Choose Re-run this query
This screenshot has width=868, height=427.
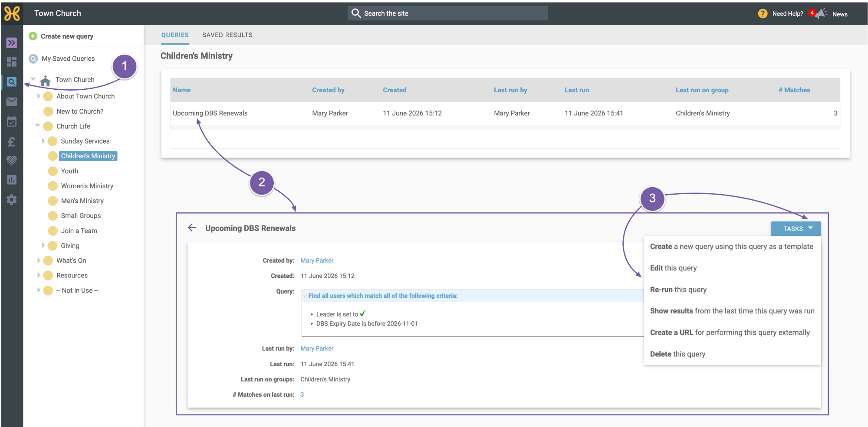pyautogui.click(x=678, y=290)
